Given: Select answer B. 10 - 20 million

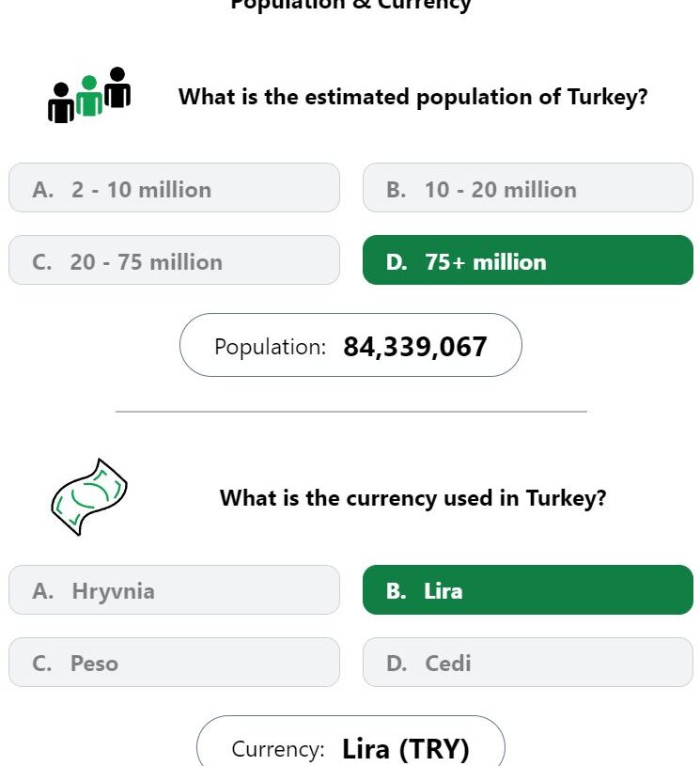Looking at the screenshot, I should [x=527, y=188].
